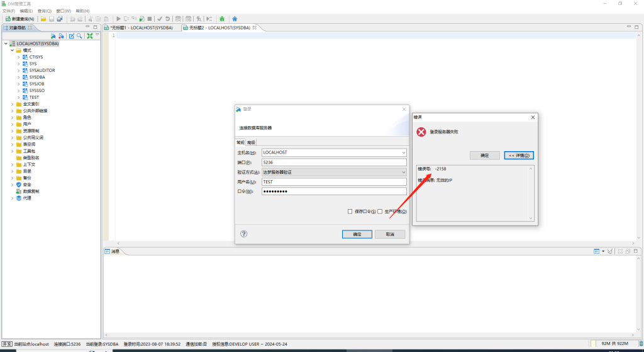Click 确定 in the error dialog

pyautogui.click(x=484, y=156)
